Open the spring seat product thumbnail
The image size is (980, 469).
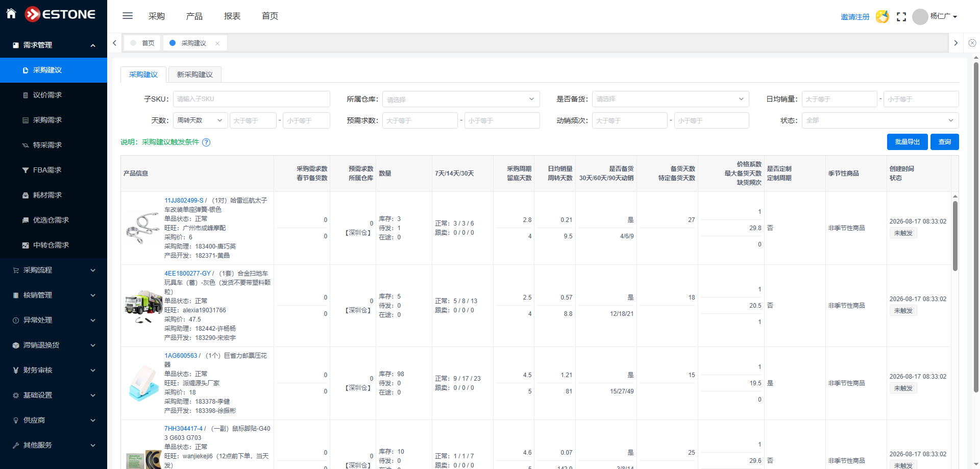(142, 228)
